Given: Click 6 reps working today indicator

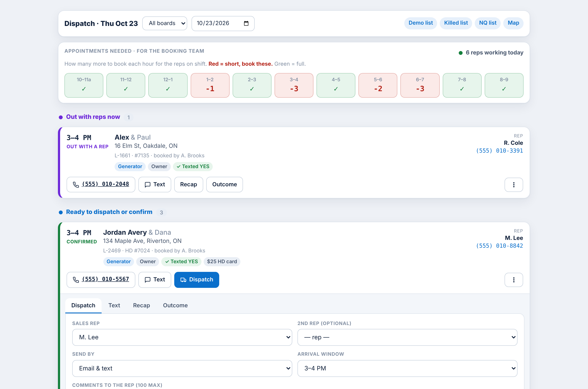Looking at the screenshot, I should [491, 53].
